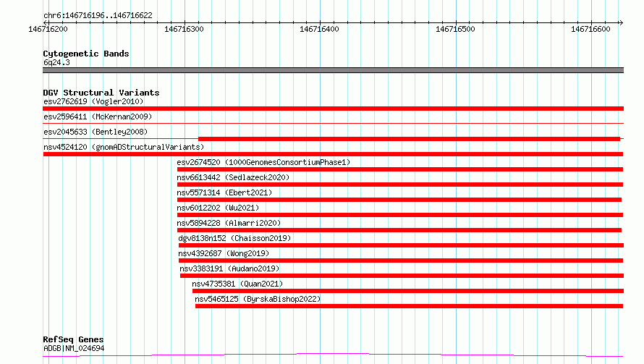Click the red bar for nsv5465125
The width and height of the screenshot is (644, 364).
pyautogui.click(x=409, y=306)
